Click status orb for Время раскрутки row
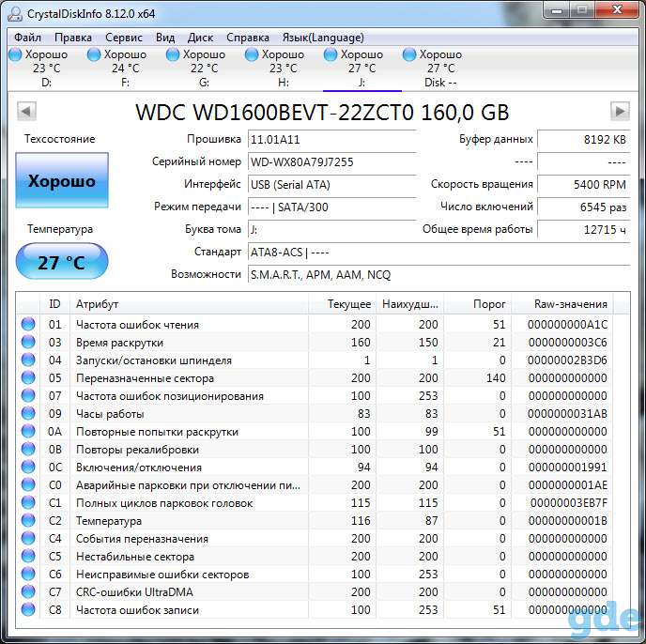The height and width of the screenshot is (644, 646). [x=28, y=342]
